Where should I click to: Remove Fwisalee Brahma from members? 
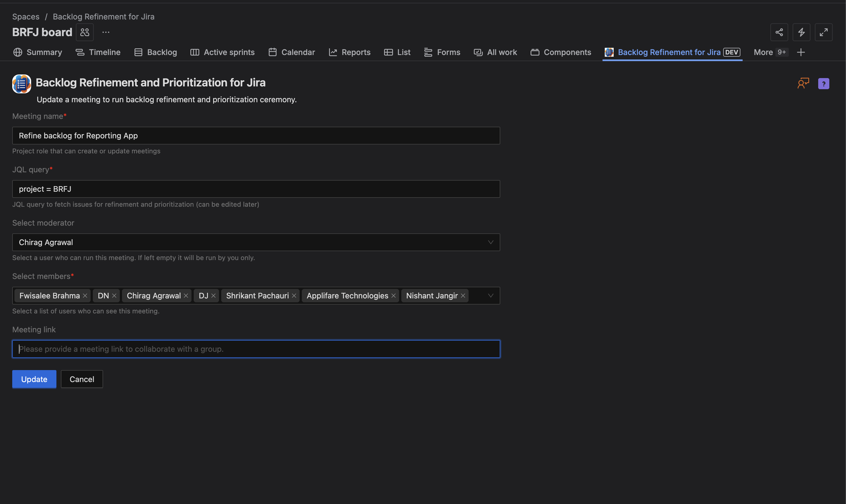pos(85,296)
